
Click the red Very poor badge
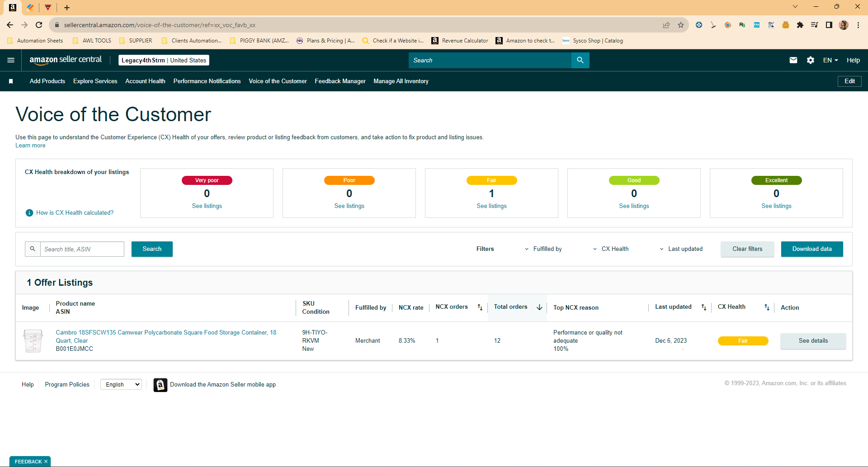tap(207, 180)
